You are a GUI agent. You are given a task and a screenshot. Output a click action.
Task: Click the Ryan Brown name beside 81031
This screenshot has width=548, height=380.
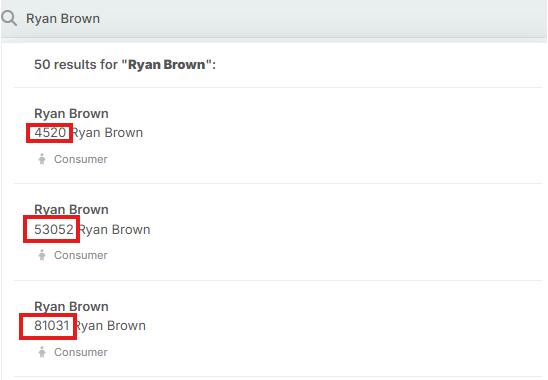point(110,326)
